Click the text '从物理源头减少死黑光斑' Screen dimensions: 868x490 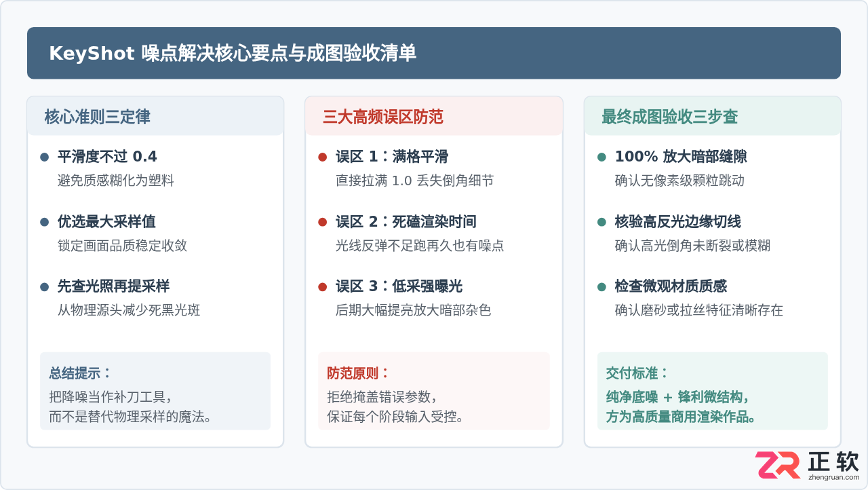(x=129, y=309)
